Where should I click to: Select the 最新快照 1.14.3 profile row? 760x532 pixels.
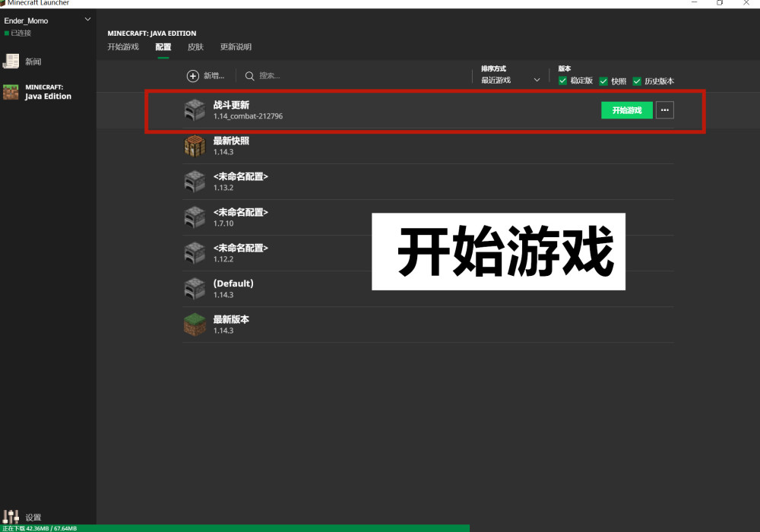[429, 146]
